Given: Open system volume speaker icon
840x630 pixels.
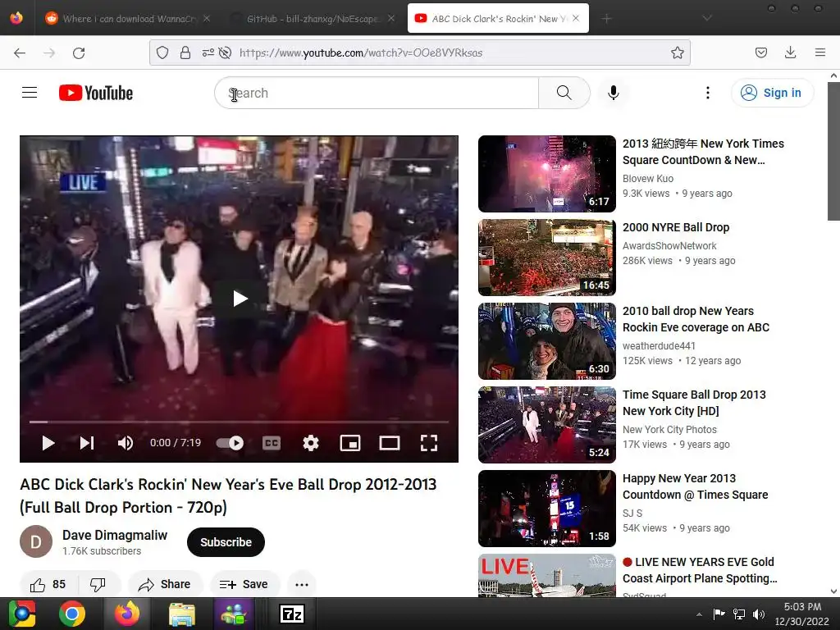Looking at the screenshot, I should pyautogui.click(x=759, y=614).
